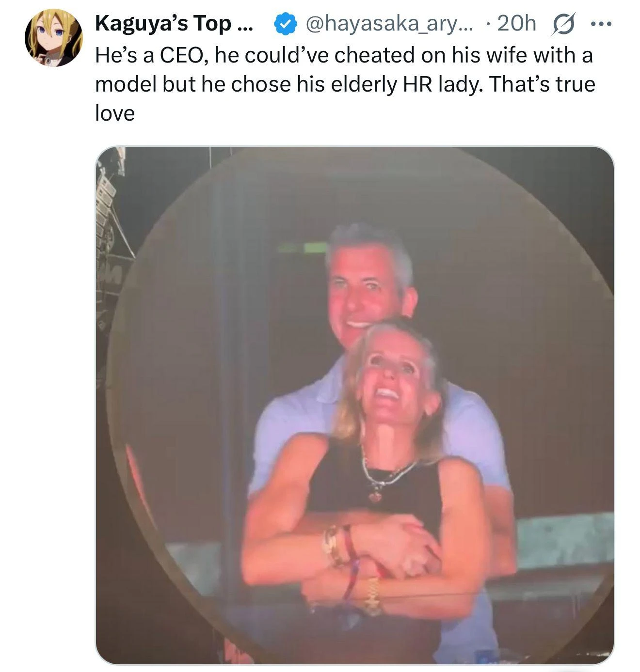This screenshot has height=672, width=640.
Task: Click the Grok slashed-circle icon
Action: pyautogui.click(x=563, y=24)
